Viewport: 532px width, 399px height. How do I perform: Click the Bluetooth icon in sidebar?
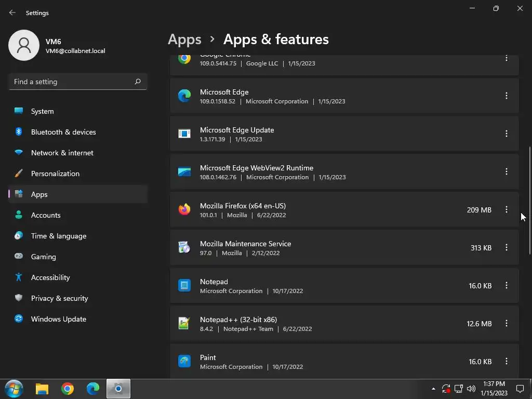point(19,131)
